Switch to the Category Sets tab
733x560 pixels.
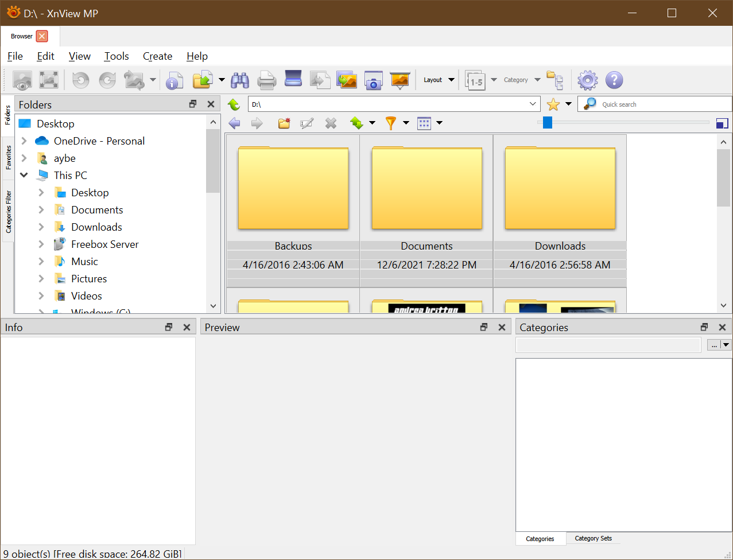point(593,538)
